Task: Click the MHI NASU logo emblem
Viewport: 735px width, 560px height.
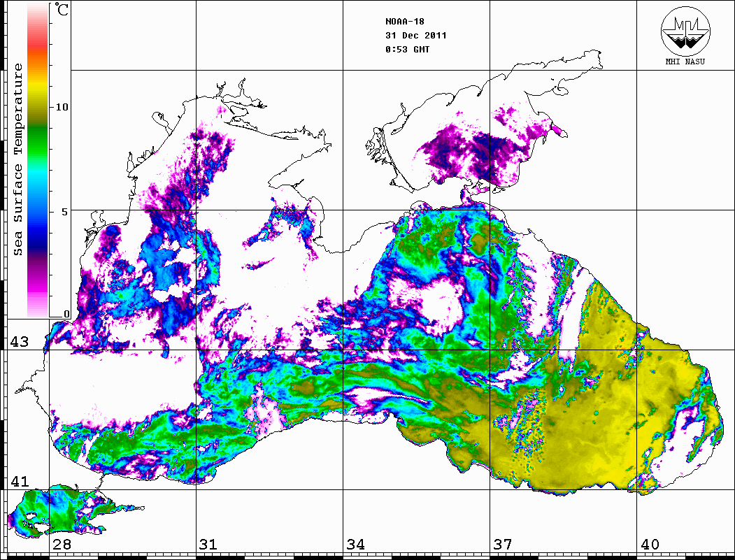Action: pyautogui.click(x=685, y=31)
